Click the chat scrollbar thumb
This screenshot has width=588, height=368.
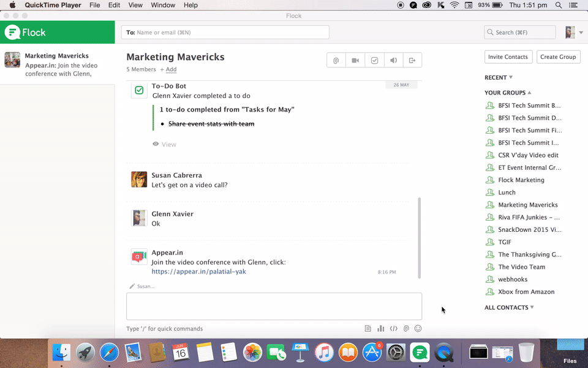(419, 238)
